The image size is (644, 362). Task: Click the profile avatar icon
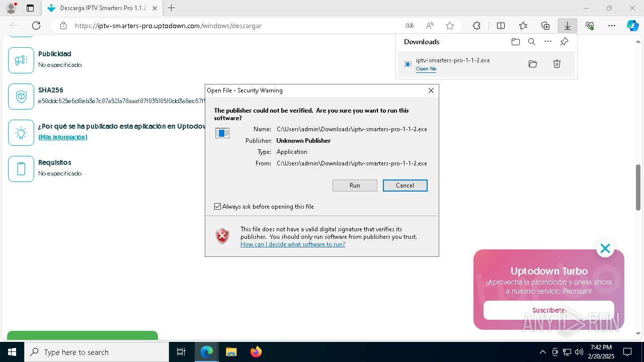point(11,8)
